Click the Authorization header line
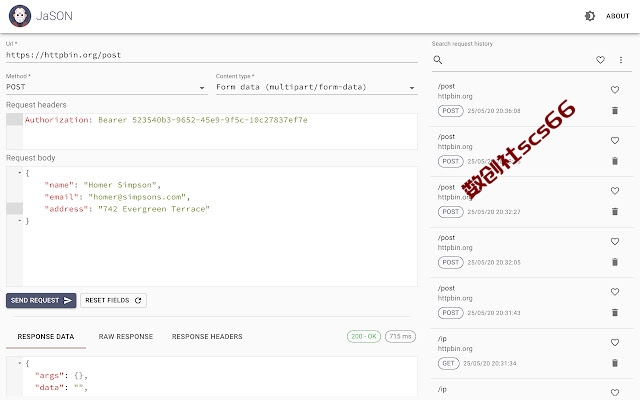The width and height of the screenshot is (640, 400). [166, 120]
